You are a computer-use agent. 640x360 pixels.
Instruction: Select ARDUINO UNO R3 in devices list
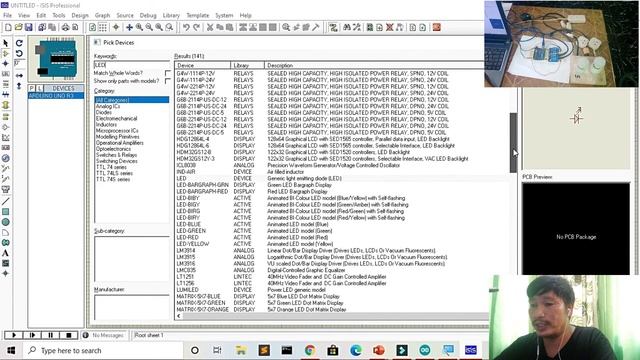coord(56,96)
